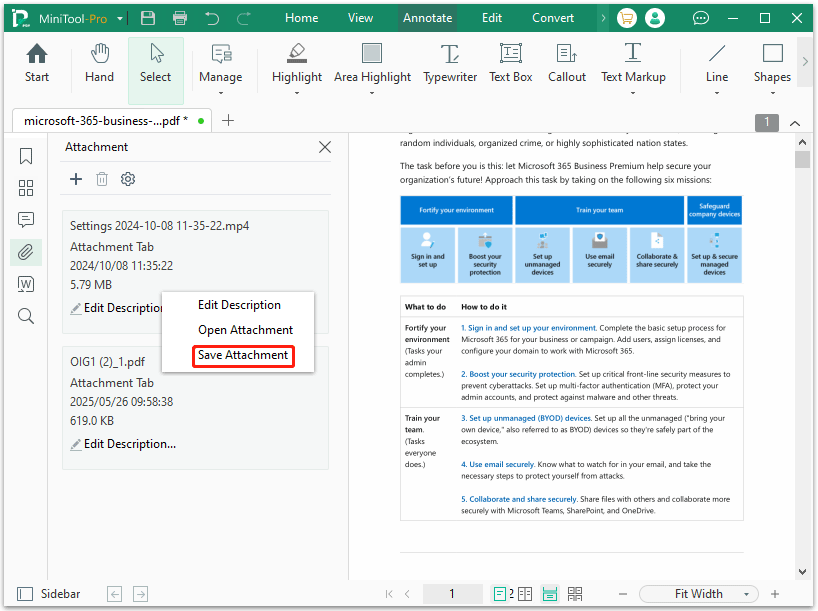Choose the Select cursor tool
The height and width of the screenshot is (611, 818).
(155, 70)
